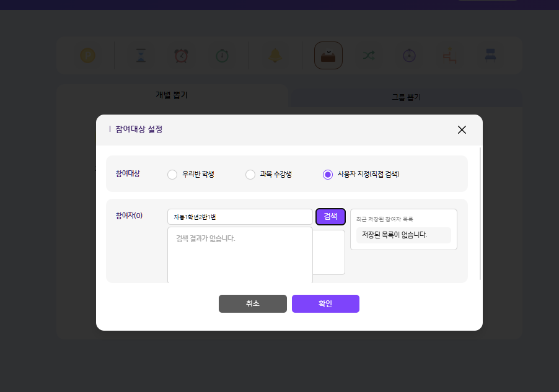
Task: Click the gray 취소 button
Action: (252, 304)
